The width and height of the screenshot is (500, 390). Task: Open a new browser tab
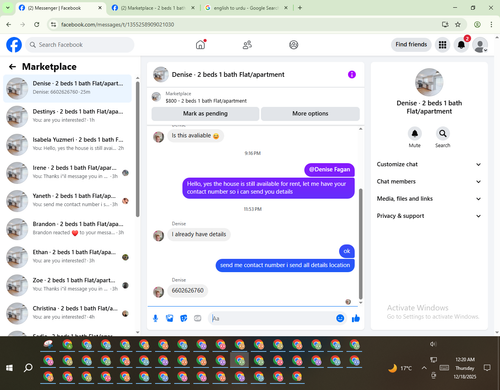(x=300, y=8)
